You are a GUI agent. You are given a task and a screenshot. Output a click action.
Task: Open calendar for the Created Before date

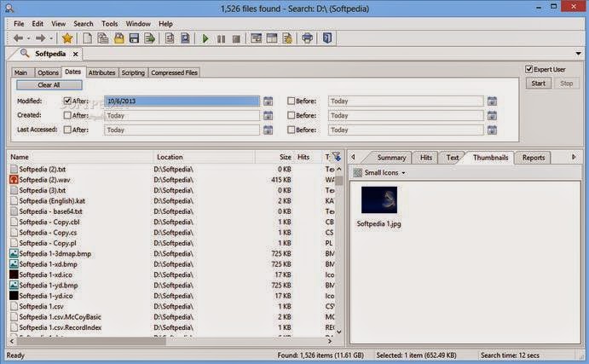(492, 115)
